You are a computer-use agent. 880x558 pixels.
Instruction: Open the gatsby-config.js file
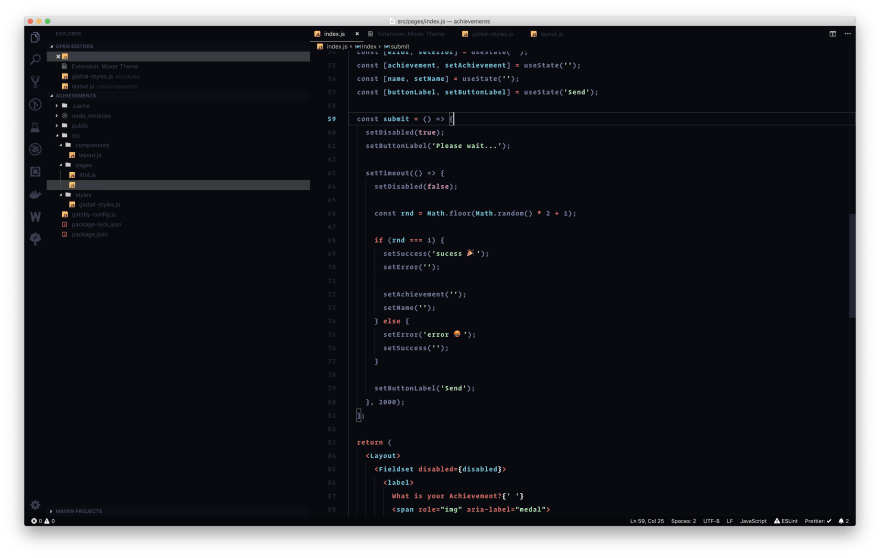coord(93,214)
